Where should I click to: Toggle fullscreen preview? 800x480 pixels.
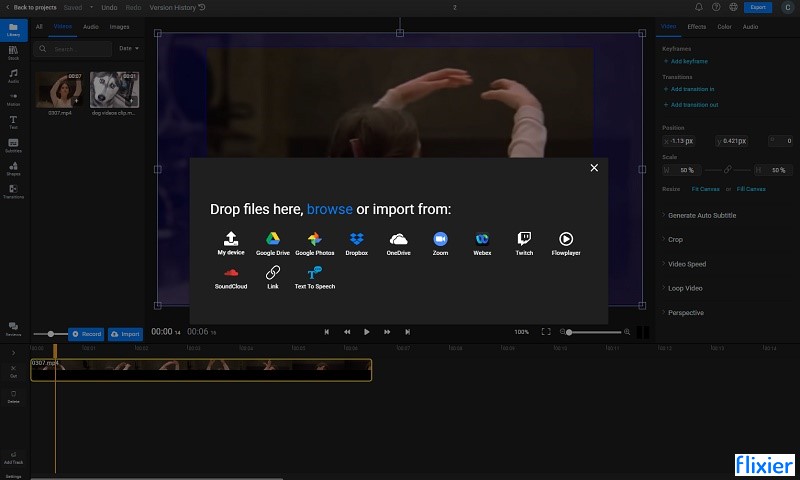(x=546, y=332)
